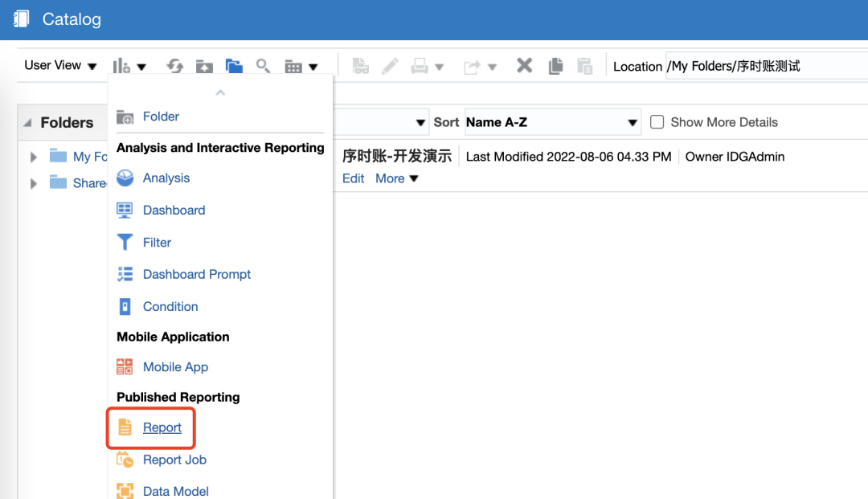Open the Sort Name A-Z dropdown
This screenshot has width=868, height=499.
coord(552,122)
